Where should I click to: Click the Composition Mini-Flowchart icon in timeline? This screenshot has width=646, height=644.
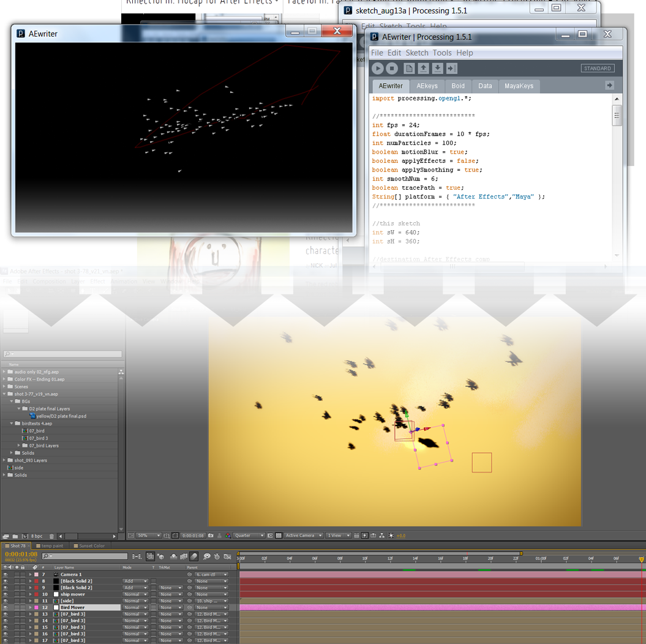pyautogui.click(x=137, y=556)
